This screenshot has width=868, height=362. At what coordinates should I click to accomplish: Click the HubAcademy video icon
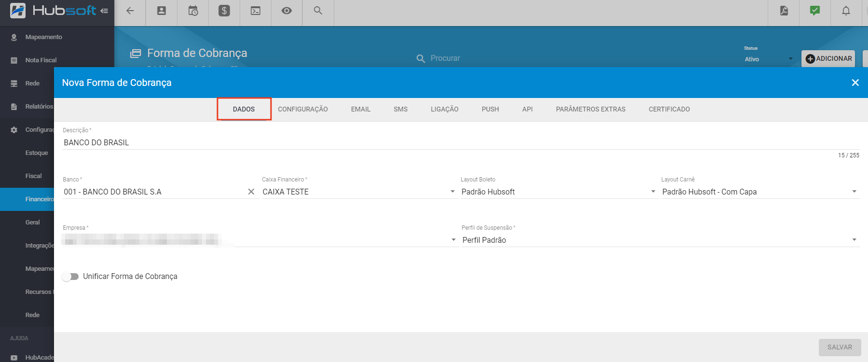coord(14,358)
